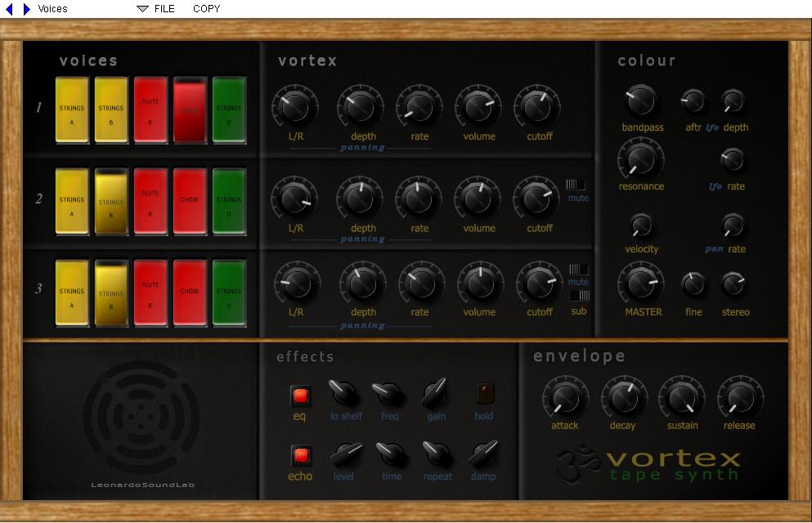This screenshot has height=523, width=812.
Task: Click the voice 1 cutoff knob
Action: tap(537, 107)
